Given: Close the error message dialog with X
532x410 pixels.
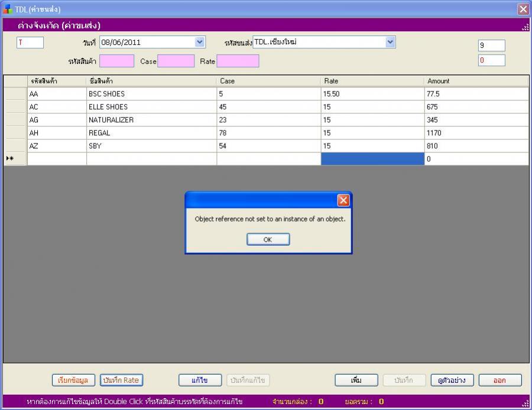Looking at the screenshot, I should 343,200.
